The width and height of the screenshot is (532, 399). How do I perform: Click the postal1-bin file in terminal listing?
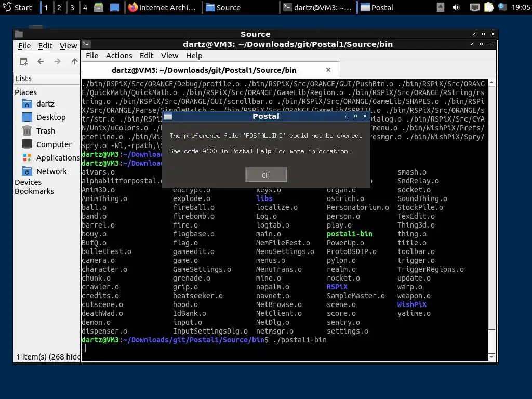pos(350,234)
